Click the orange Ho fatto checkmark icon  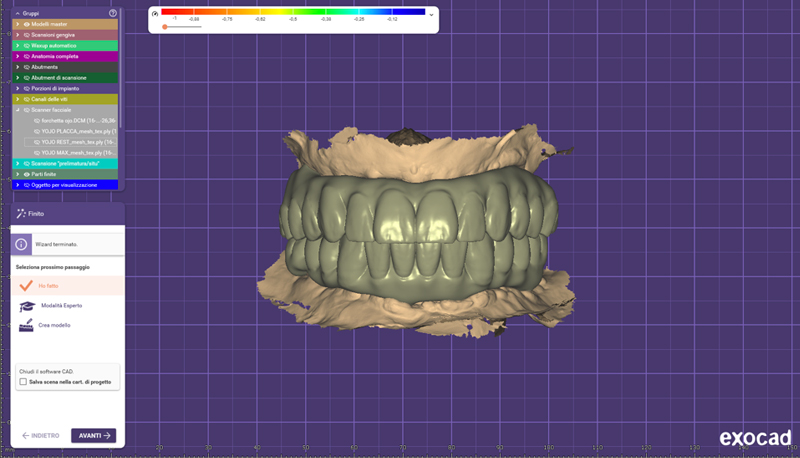(x=27, y=285)
